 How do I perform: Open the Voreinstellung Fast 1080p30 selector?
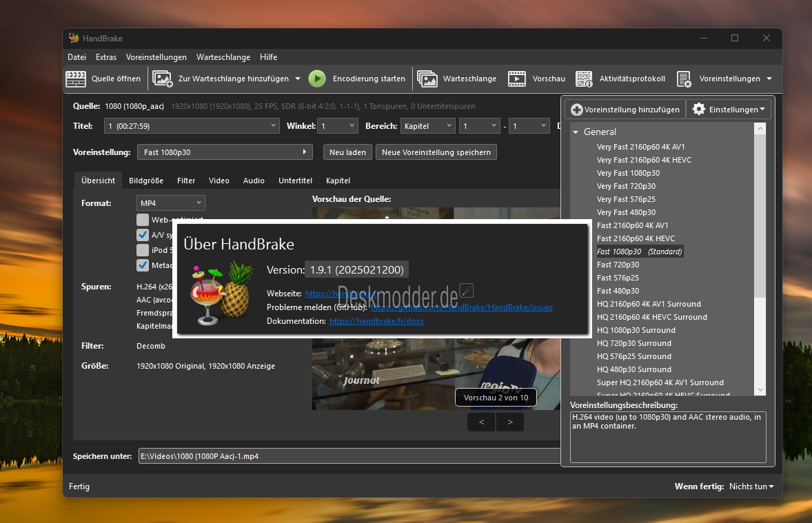click(225, 152)
